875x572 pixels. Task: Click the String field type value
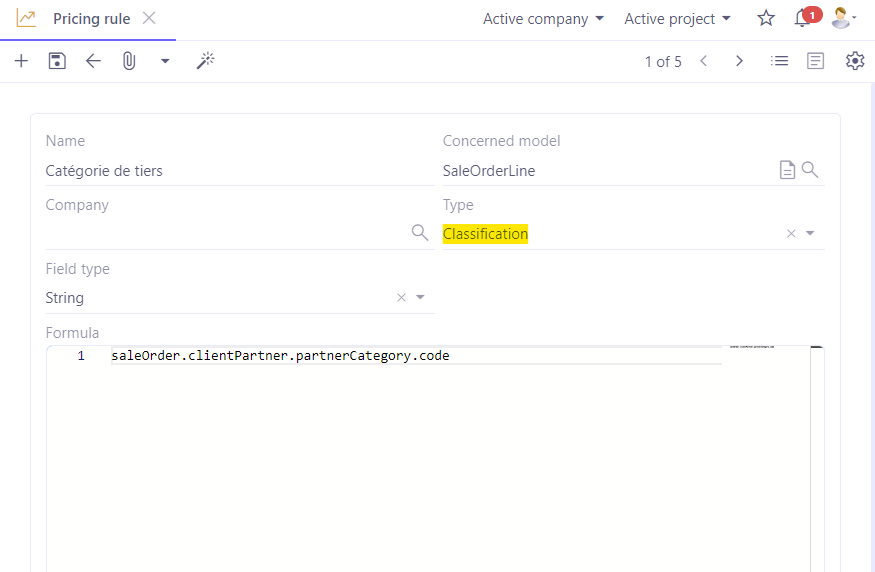[x=65, y=298]
